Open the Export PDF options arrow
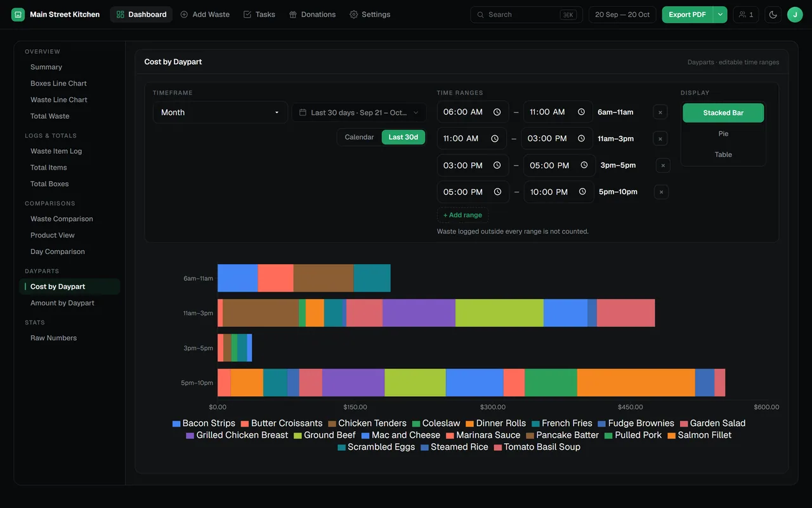The width and height of the screenshot is (812, 508). coord(720,15)
